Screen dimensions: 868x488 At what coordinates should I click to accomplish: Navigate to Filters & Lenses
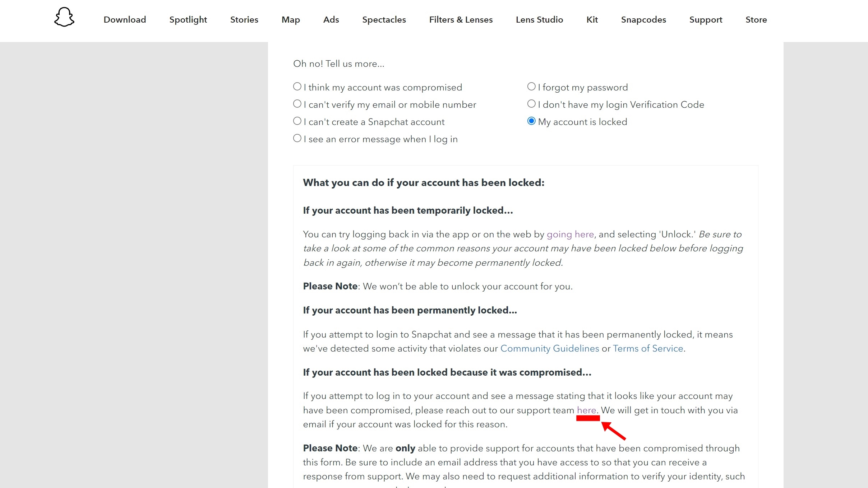click(461, 19)
